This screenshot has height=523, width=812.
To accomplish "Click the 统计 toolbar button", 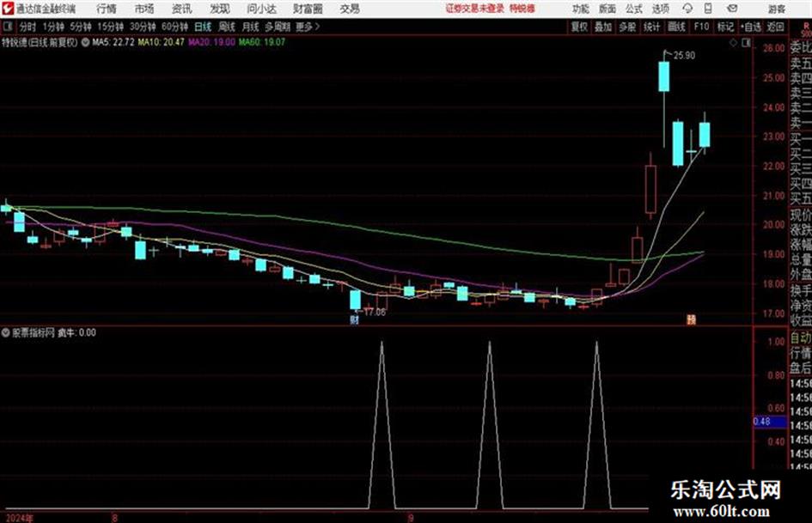I will pos(651,27).
